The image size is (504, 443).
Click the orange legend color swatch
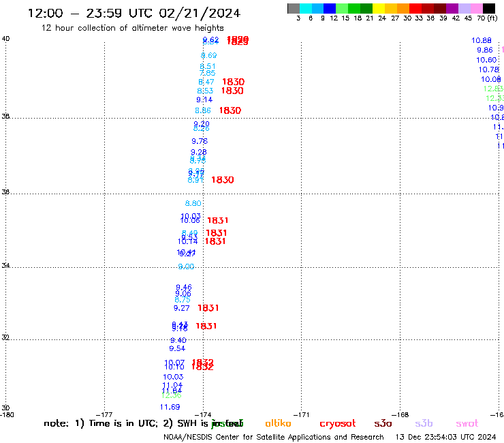click(x=403, y=8)
